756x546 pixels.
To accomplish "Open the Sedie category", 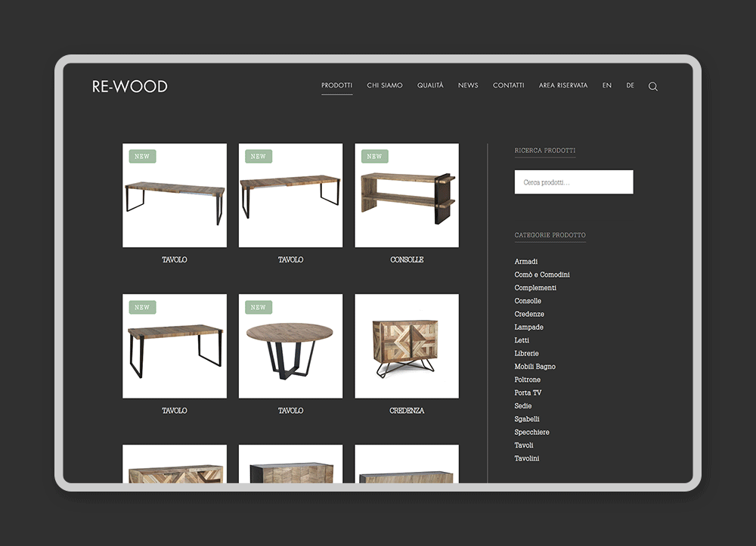I will [x=522, y=405].
